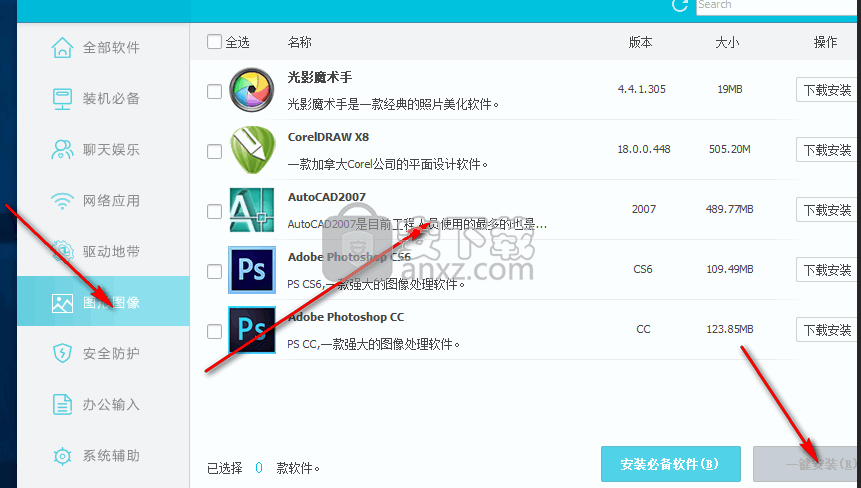Select the 办公输入 document icon
This screenshot has width=861, height=488.
click(62, 405)
